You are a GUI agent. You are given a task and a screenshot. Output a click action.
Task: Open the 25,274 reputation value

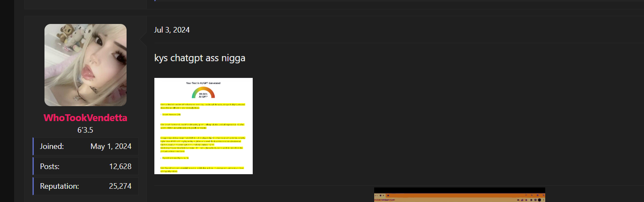click(x=120, y=186)
